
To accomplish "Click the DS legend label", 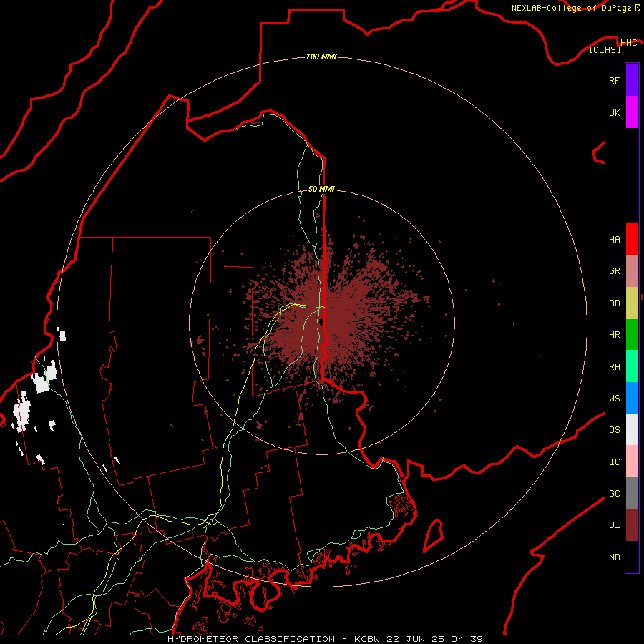I will (614, 430).
